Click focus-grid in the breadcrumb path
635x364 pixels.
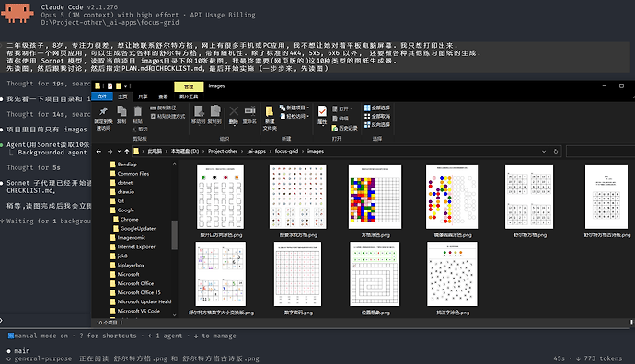(286, 151)
